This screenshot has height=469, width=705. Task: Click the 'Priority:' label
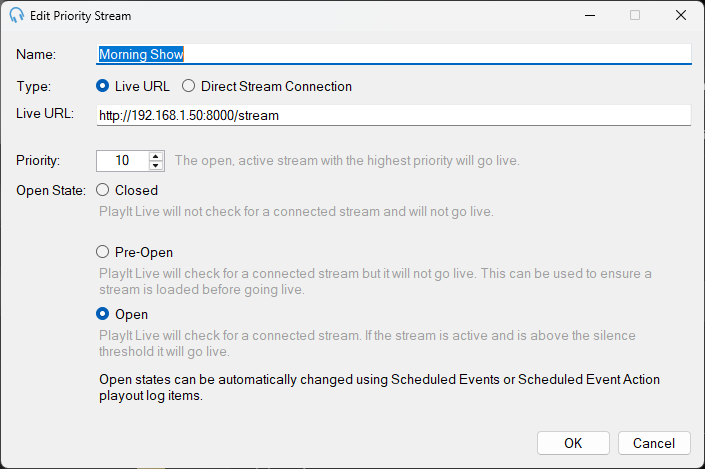tap(38, 161)
